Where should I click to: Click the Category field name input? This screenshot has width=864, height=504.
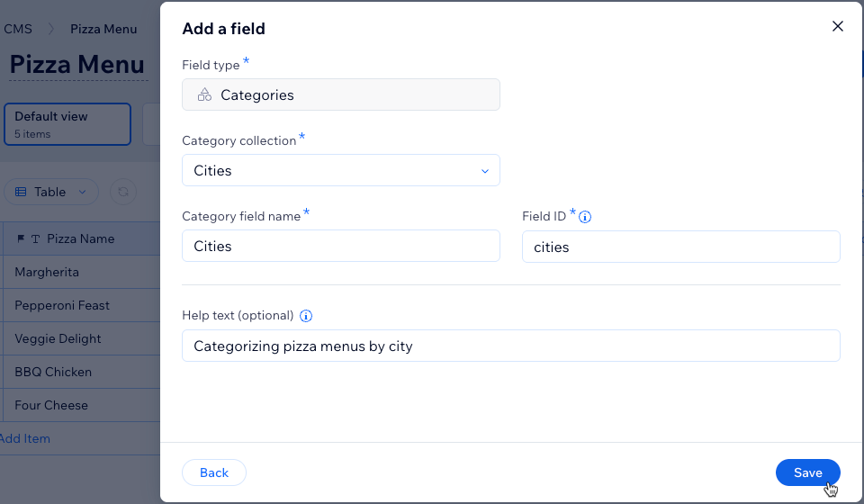341,246
